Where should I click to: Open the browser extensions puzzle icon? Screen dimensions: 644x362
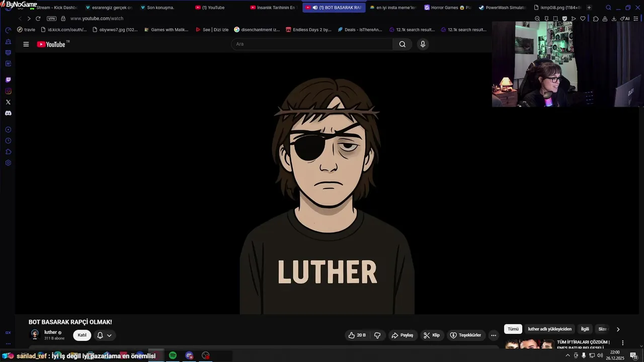click(596, 19)
